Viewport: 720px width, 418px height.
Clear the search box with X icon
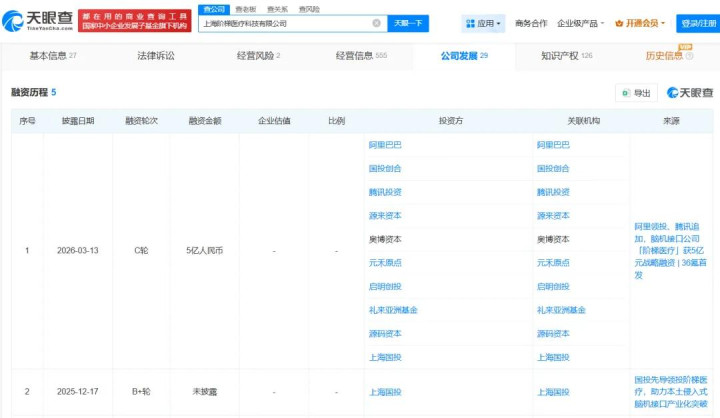(x=376, y=23)
